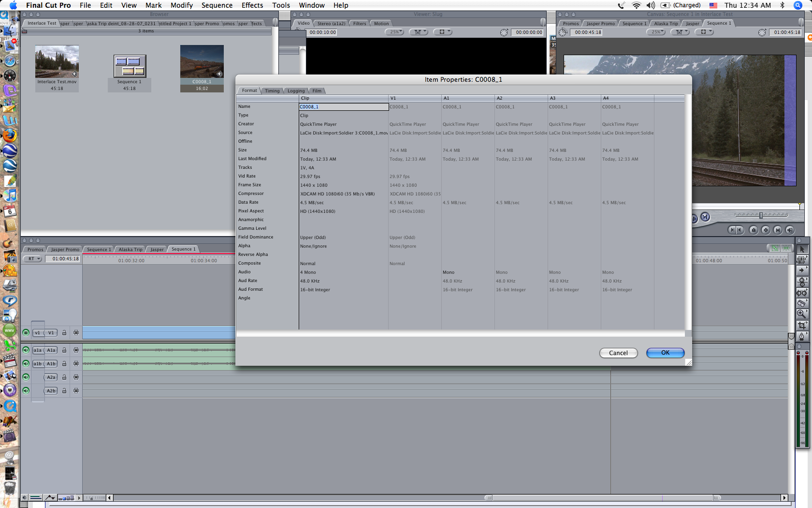
Task: Open Canvas playhead sync pop-up
Action: point(680,32)
